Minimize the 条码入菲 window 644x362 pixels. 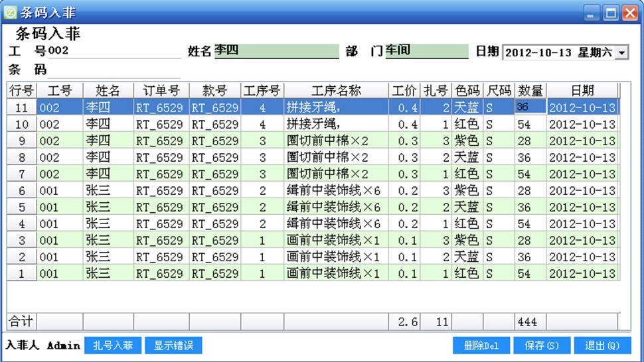[x=592, y=12]
